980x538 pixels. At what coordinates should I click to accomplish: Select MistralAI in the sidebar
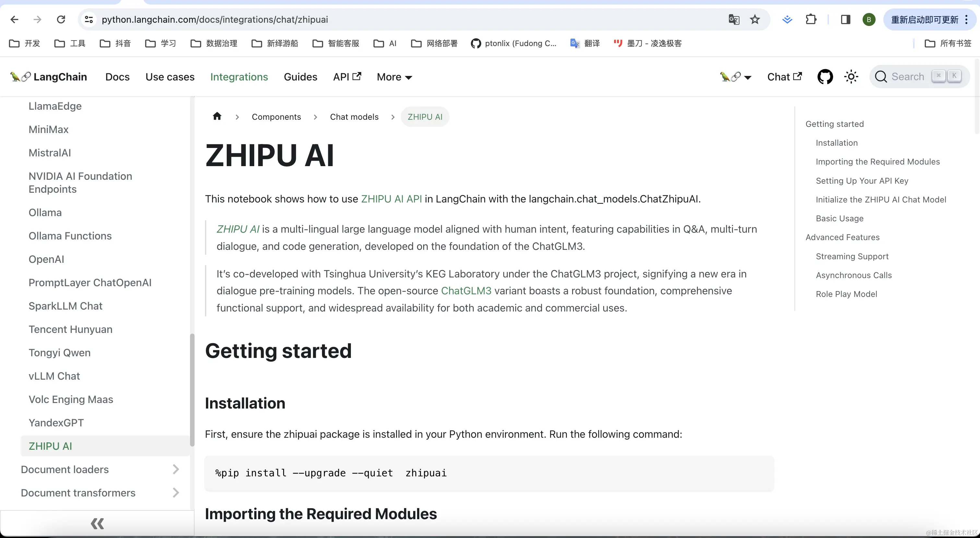(x=50, y=153)
